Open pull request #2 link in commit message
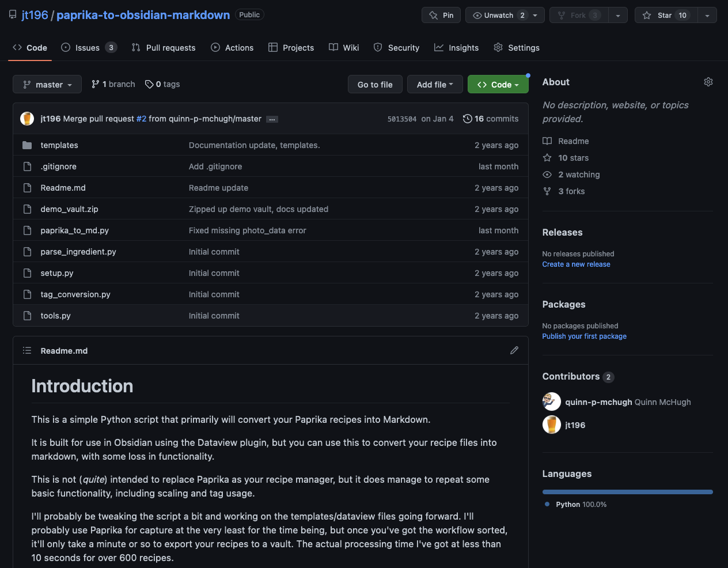Viewport: 728px width, 568px height. [x=141, y=119]
